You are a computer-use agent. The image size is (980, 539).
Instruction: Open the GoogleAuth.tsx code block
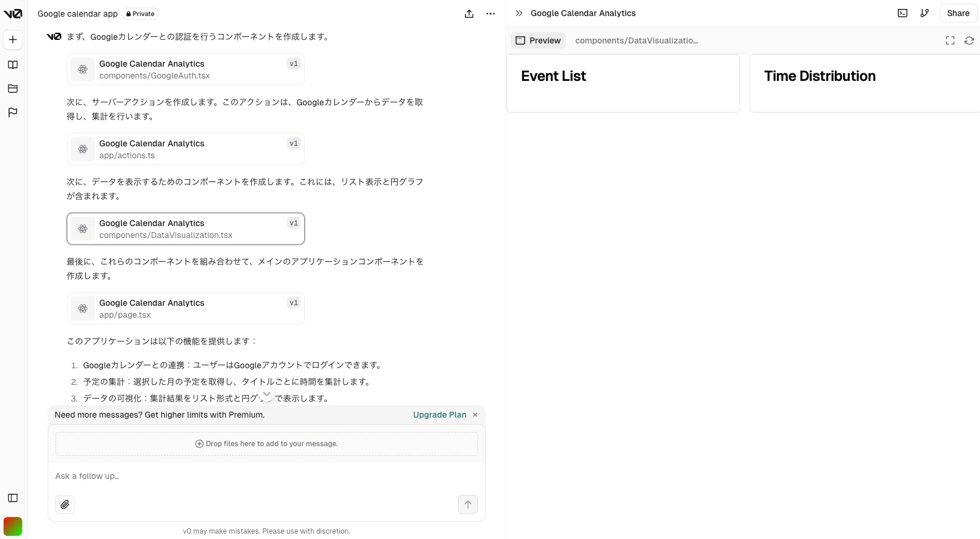point(186,70)
